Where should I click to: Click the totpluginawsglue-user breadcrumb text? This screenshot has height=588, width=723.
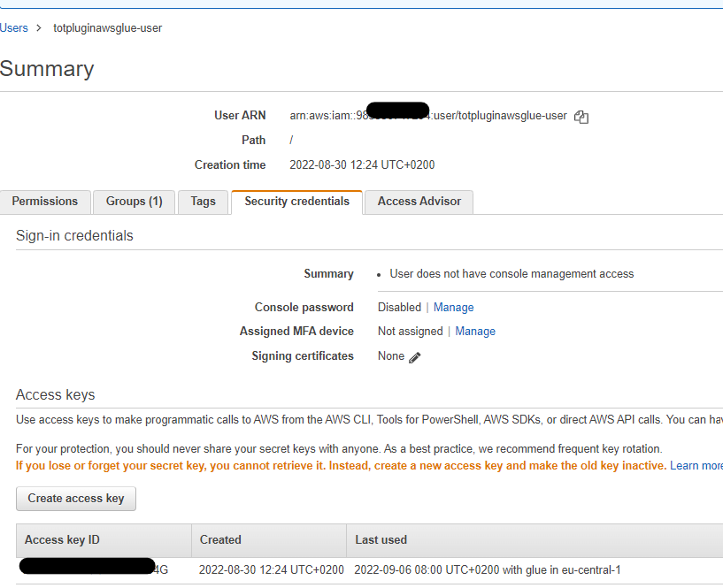(x=108, y=28)
